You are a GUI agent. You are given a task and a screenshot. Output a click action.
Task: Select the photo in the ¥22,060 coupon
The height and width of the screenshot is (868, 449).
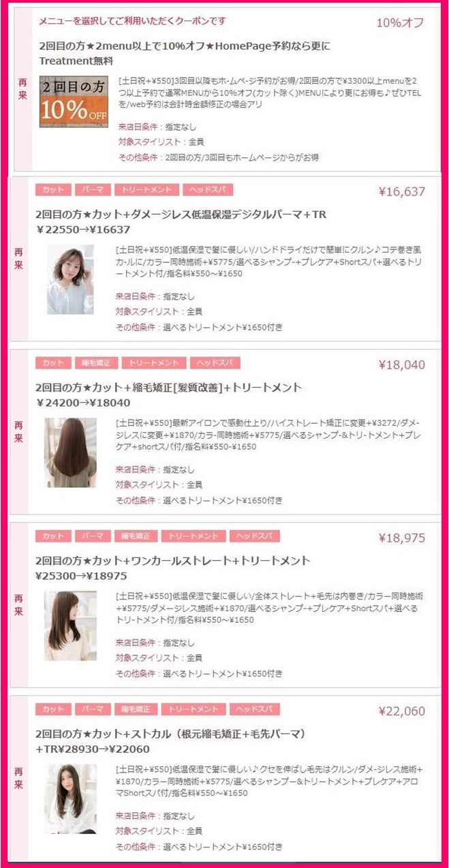tap(70, 799)
